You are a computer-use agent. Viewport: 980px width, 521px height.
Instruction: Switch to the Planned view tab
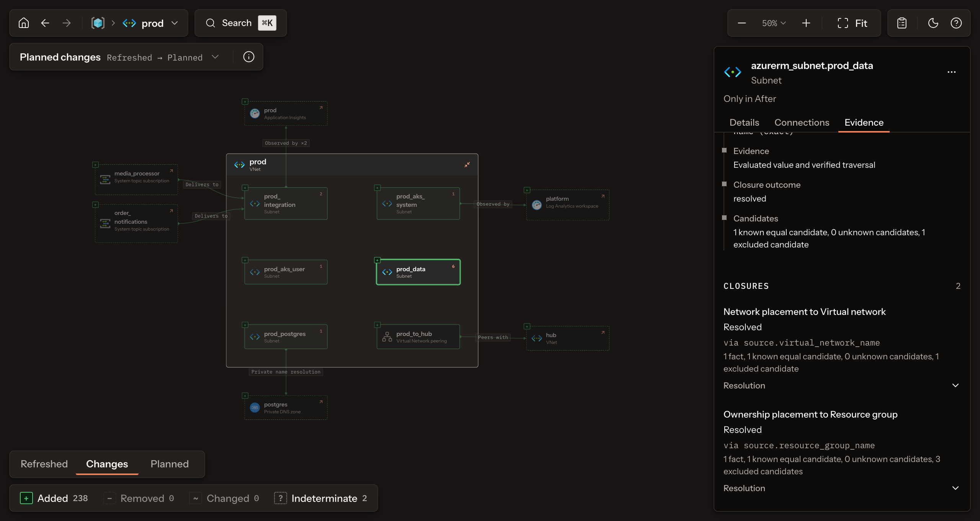[x=170, y=464]
